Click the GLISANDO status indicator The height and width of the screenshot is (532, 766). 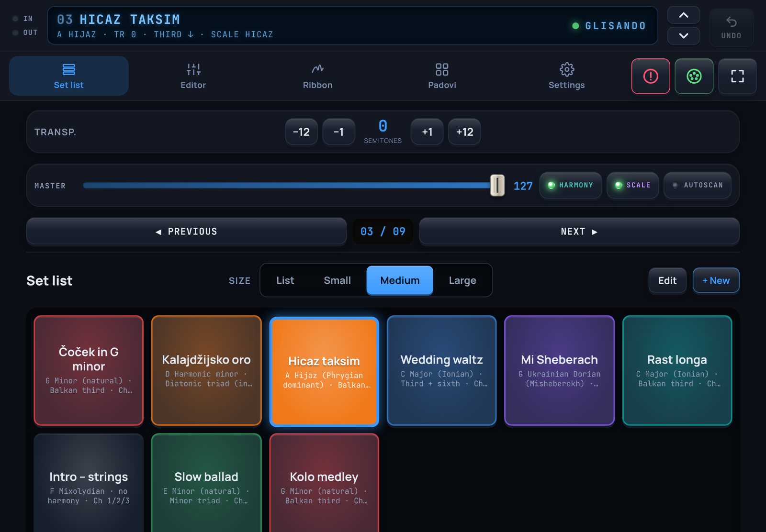pos(609,26)
